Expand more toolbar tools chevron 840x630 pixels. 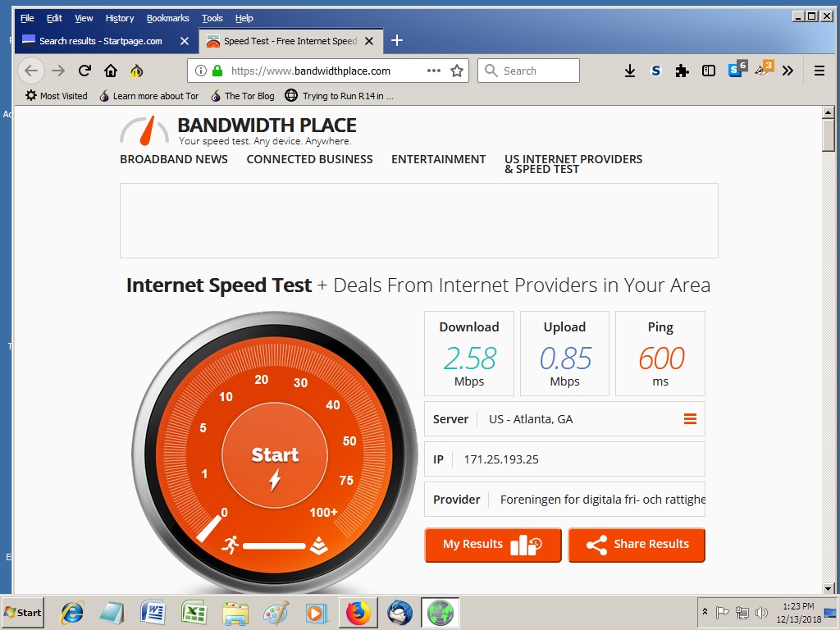click(787, 71)
